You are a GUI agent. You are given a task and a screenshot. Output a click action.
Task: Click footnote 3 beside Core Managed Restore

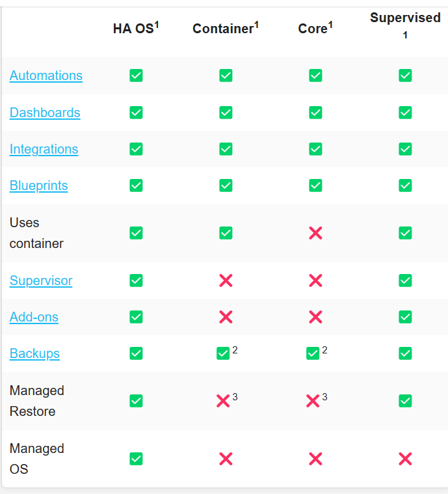point(324,396)
